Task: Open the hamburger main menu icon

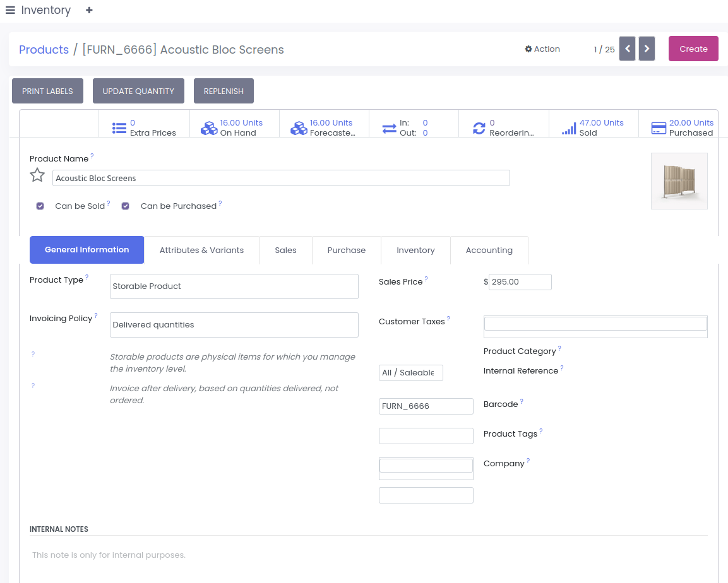Action: [10, 10]
